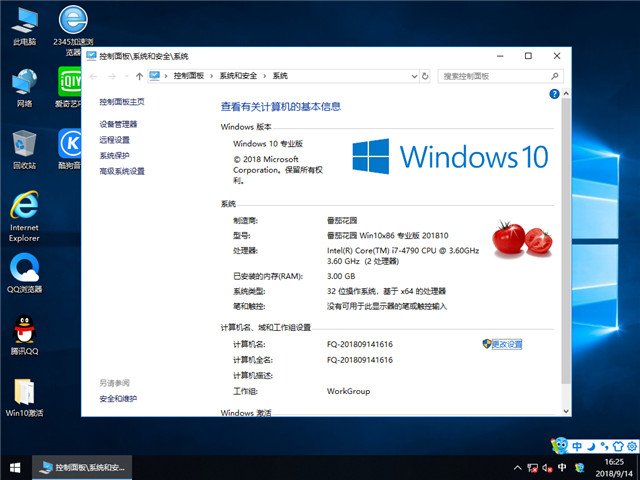This screenshot has height=480, width=640.
Task: Click the network status tray icon
Action: 533,468
